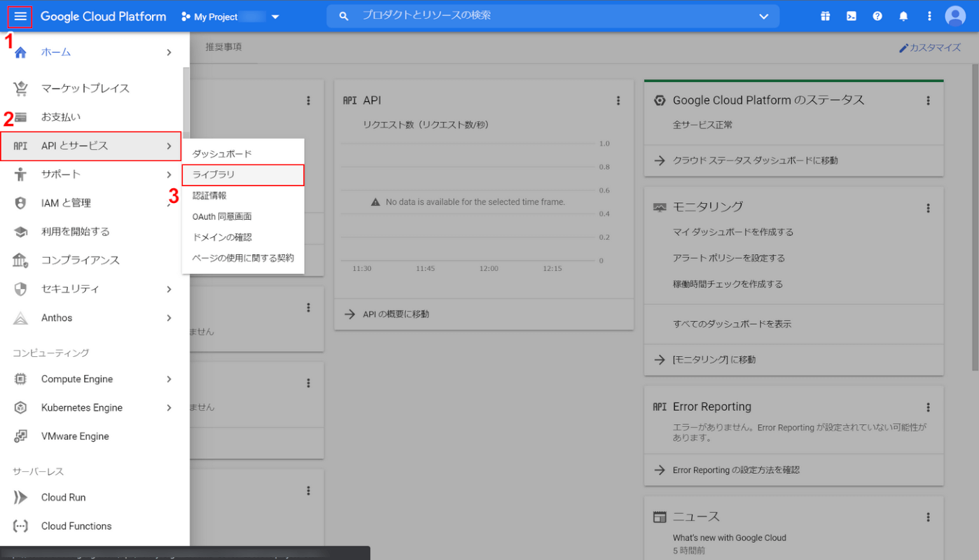Click the Support person icon

20,174
